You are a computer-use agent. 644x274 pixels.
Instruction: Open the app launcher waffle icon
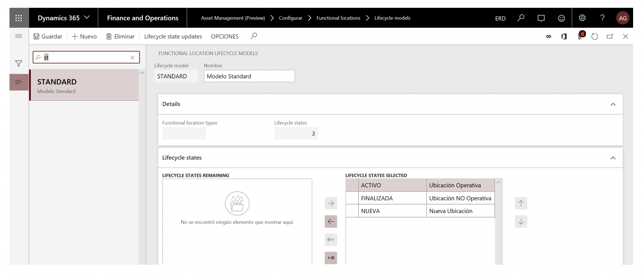point(19,18)
